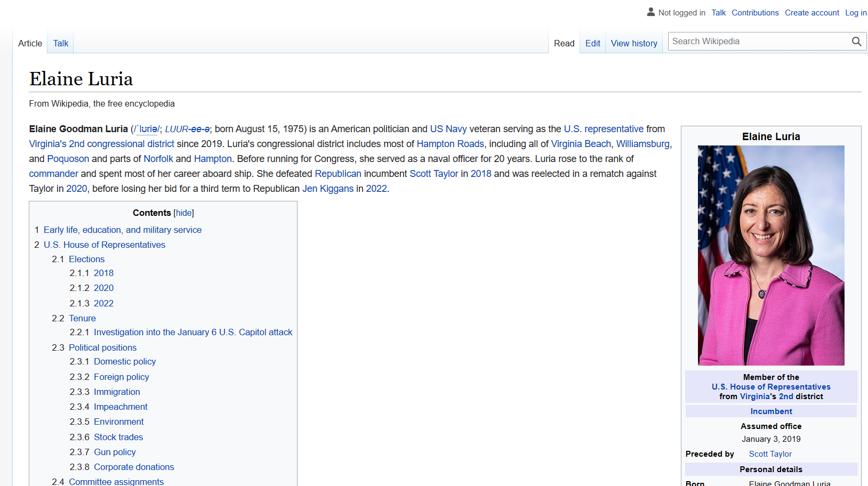
Task: Jump to Tenure subsection
Action: click(82, 318)
